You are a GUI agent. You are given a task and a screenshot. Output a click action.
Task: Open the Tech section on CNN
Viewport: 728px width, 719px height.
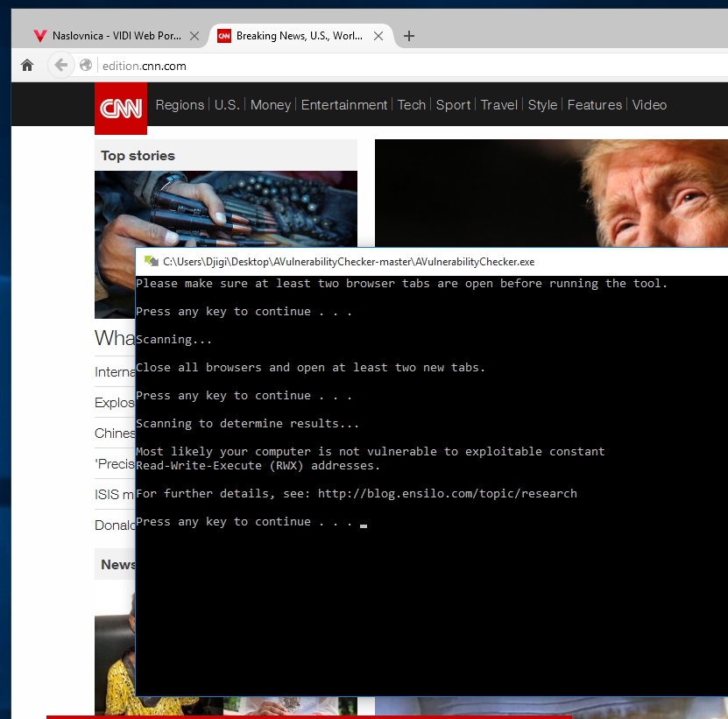pyautogui.click(x=412, y=105)
